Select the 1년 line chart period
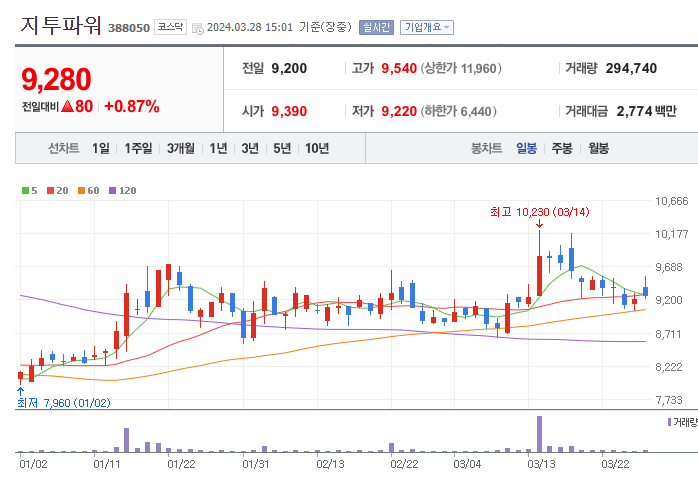The height and width of the screenshot is (482, 698). coord(218,148)
